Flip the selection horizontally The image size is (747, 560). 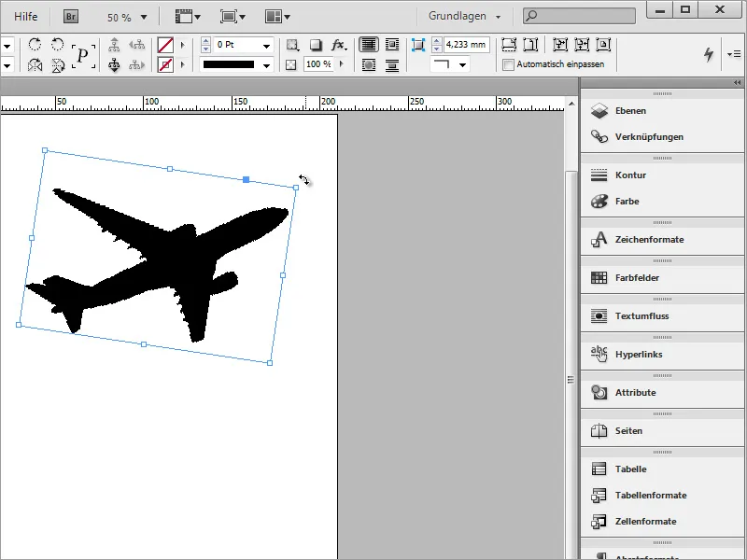(35, 64)
